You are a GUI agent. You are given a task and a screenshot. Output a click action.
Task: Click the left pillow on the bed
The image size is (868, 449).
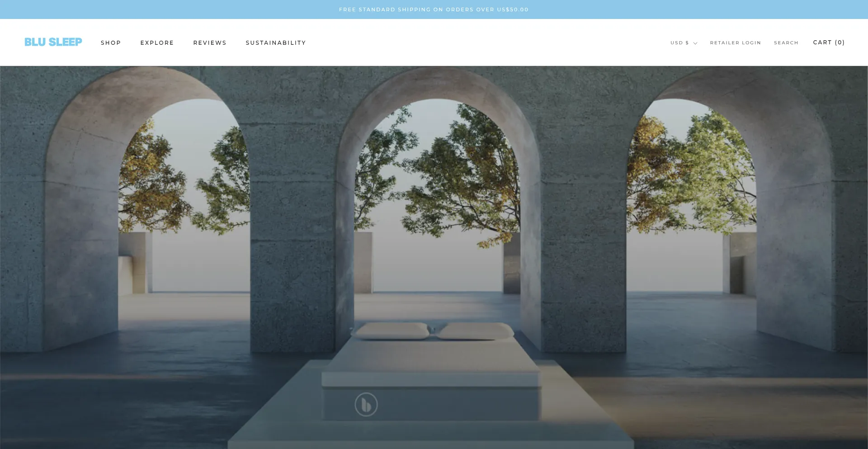pyautogui.click(x=392, y=331)
